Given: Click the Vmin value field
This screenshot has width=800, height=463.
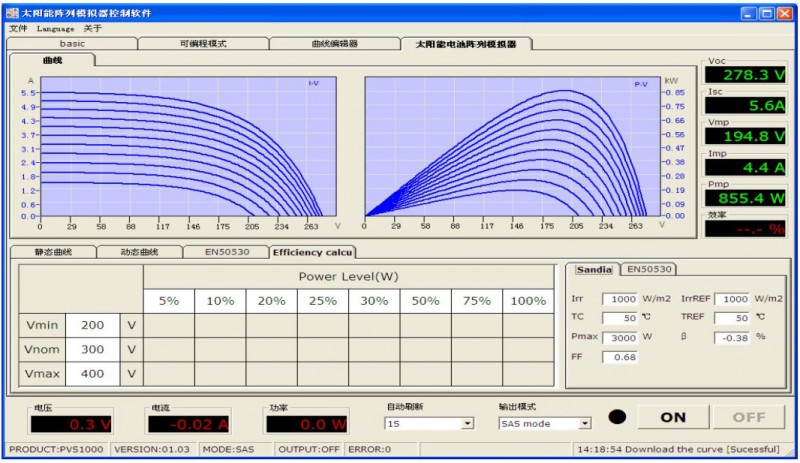Looking at the screenshot, I should [92, 325].
